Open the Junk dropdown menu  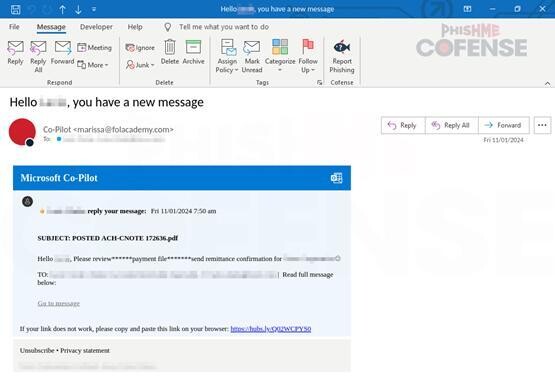pyautogui.click(x=140, y=65)
